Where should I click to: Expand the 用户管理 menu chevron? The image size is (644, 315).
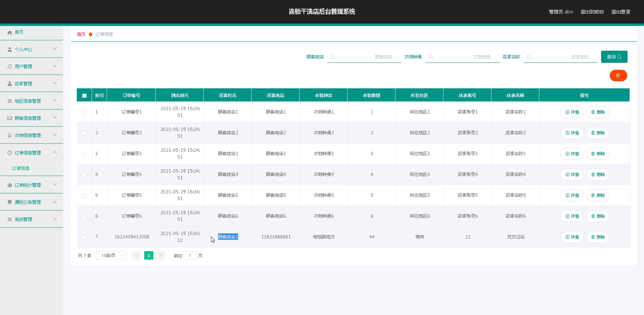[55, 66]
